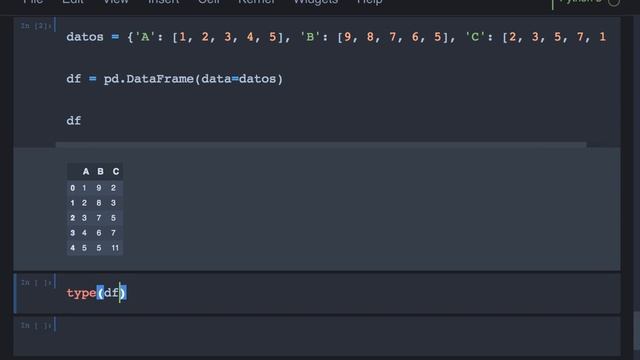Click value 8 in column B
Viewport: 640px width, 360px height.
[x=99, y=203]
